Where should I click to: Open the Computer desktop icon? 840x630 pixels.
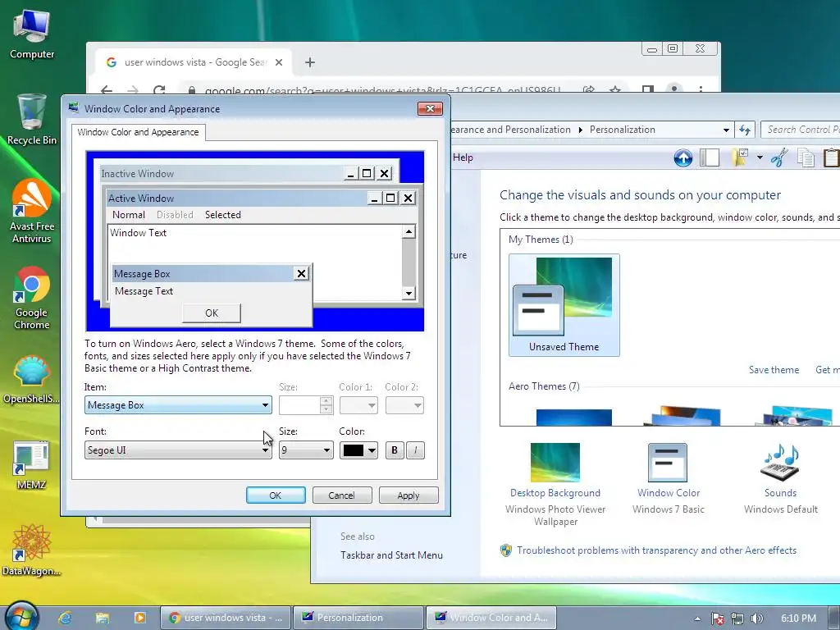tap(32, 34)
